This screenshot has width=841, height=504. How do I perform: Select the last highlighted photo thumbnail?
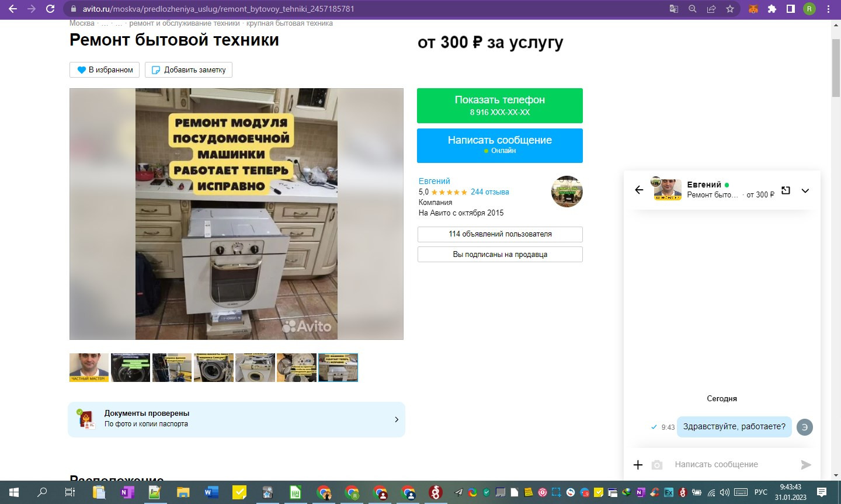pos(338,367)
